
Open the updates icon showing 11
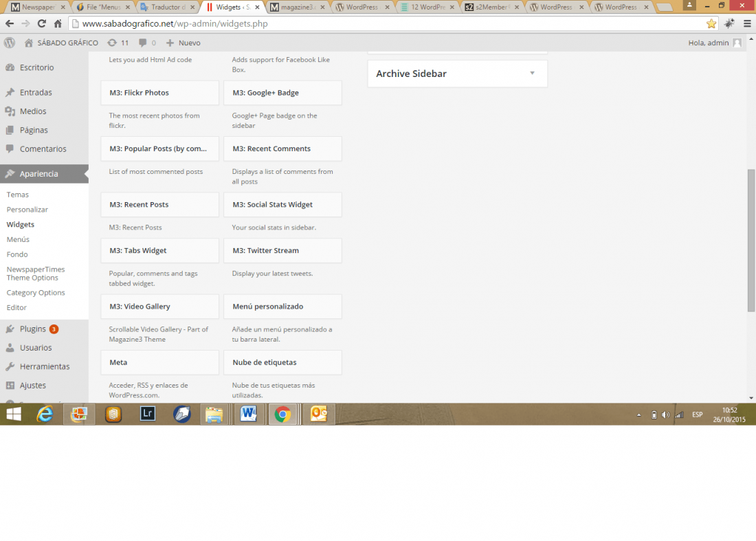coord(112,43)
